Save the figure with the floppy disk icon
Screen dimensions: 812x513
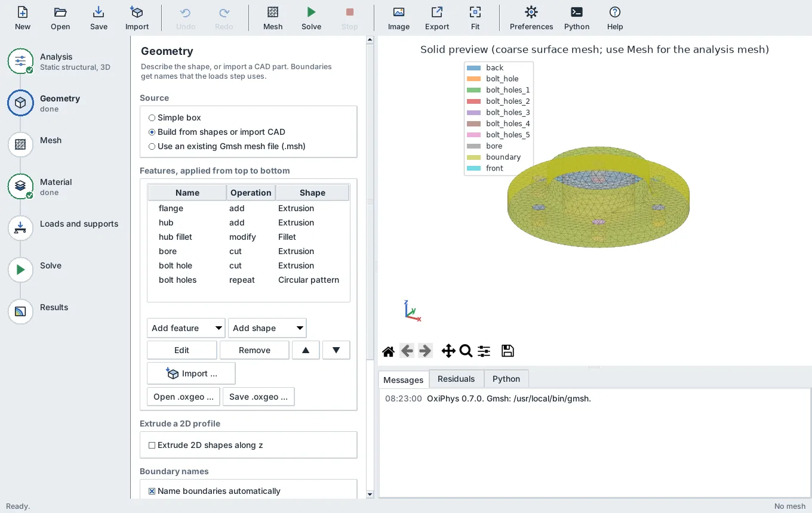coord(507,351)
